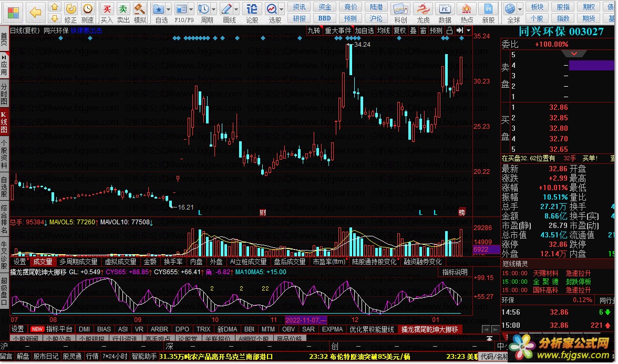Click the 买入 buy icon
This screenshot has height=364, width=618.
click(x=106, y=8)
